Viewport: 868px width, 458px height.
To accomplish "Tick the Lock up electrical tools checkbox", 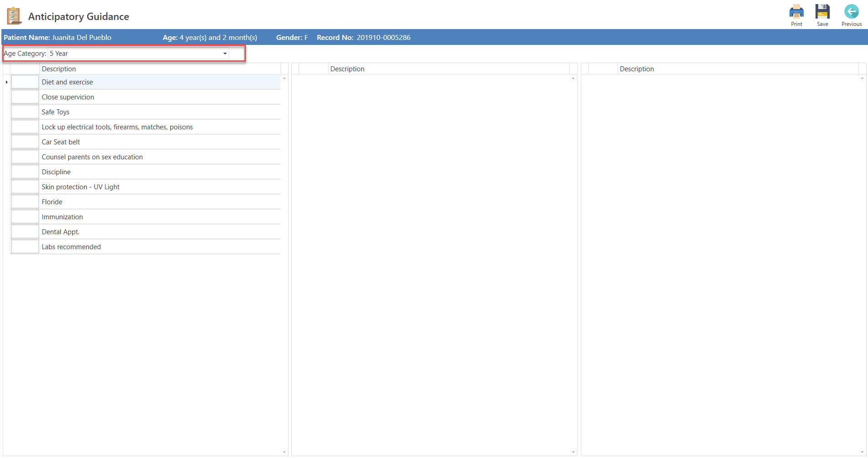I will pos(25,127).
